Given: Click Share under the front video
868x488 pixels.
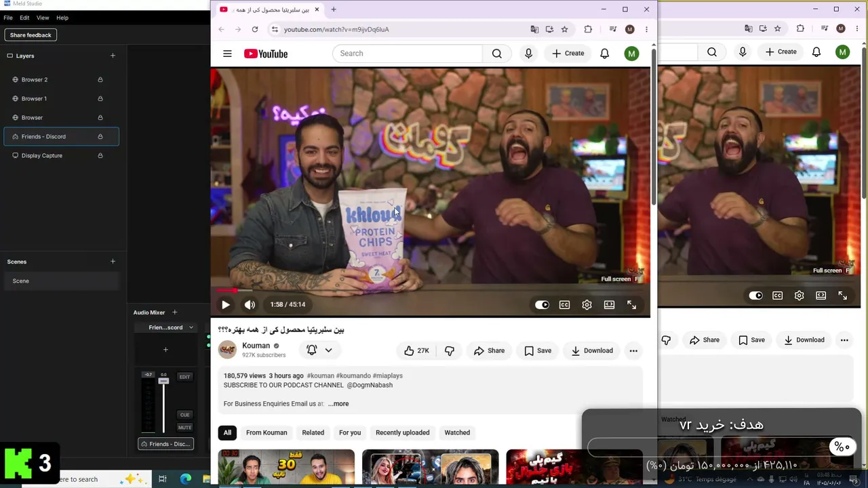Looking at the screenshot, I should [489, 350].
